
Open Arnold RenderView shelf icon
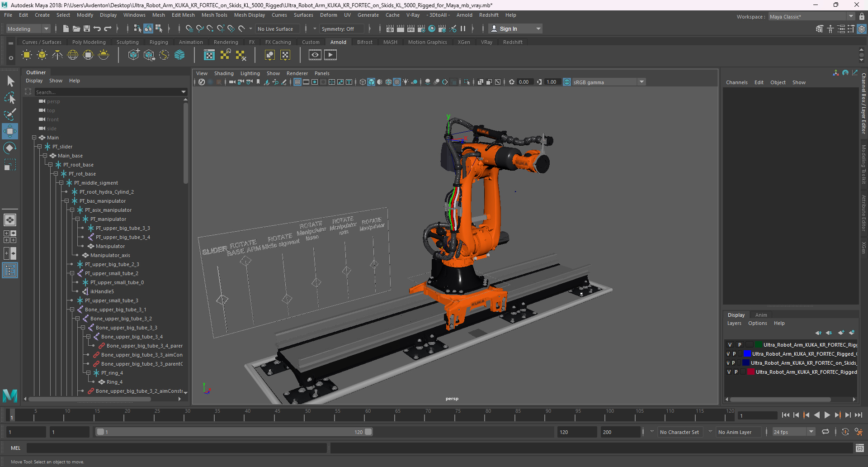315,55
